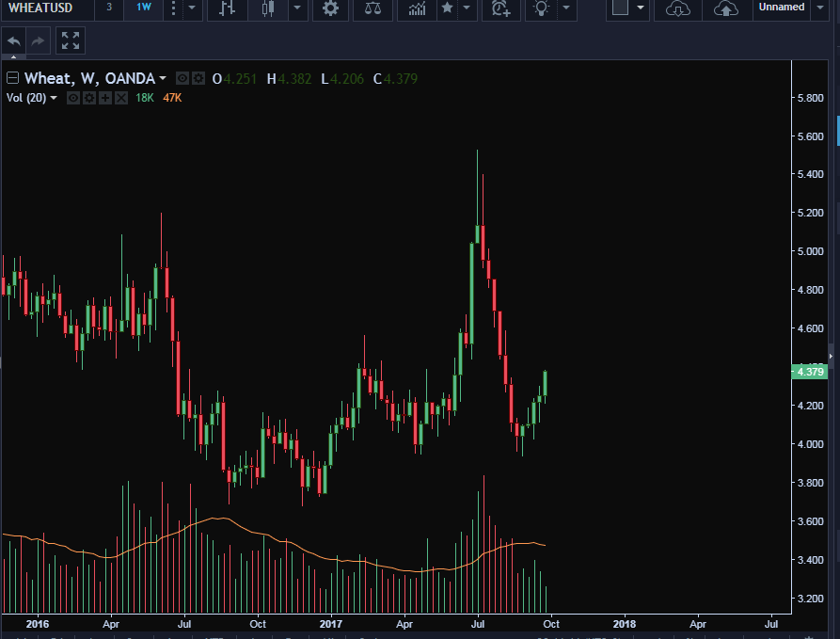The width and height of the screenshot is (840, 639).
Task: Toggle fullscreen mode for the chart
Action: 70,40
